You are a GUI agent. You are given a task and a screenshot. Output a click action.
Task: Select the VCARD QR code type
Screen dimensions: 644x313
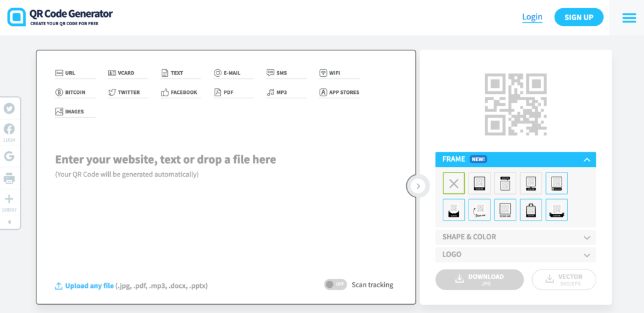pyautogui.click(x=128, y=73)
